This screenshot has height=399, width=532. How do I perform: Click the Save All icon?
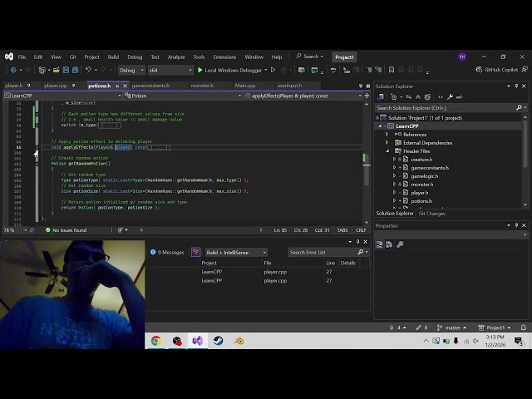click(76, 70)
